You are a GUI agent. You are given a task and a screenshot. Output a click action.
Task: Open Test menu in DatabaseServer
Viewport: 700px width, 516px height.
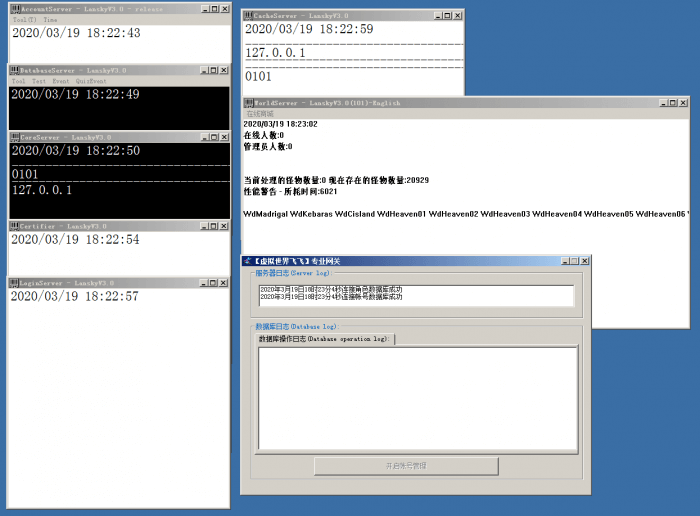tap(38, 81)
